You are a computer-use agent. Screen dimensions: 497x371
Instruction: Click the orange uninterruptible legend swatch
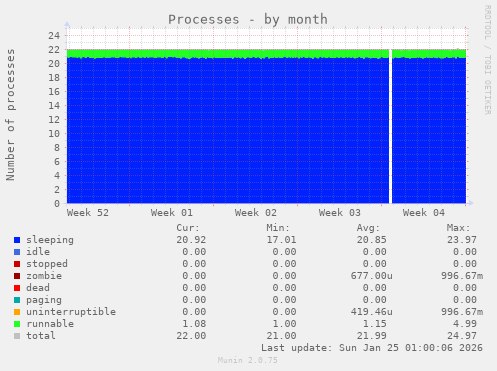17,312
